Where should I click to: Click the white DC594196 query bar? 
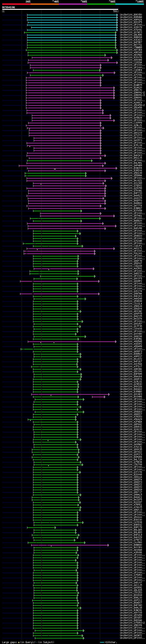click(60, 10)
